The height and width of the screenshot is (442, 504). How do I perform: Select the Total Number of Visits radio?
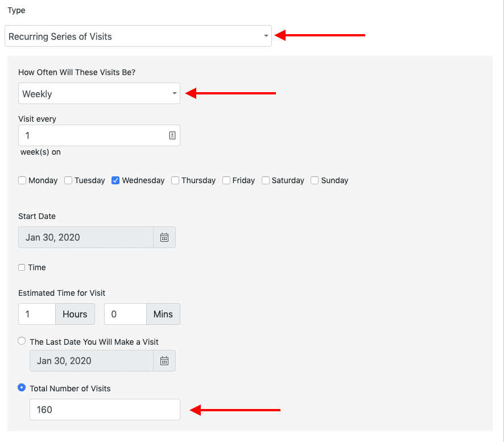coord(22,387)
